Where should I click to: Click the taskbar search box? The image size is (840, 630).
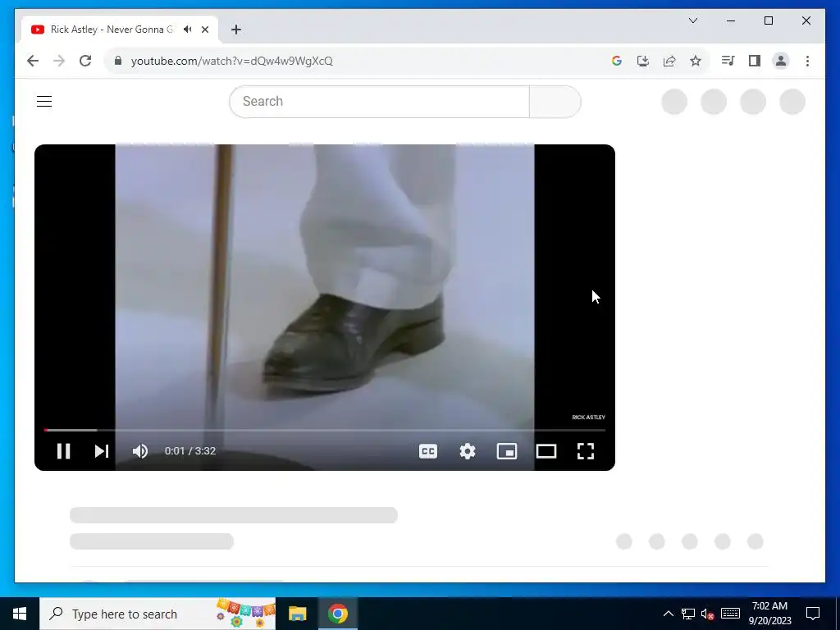pos(157,614)
